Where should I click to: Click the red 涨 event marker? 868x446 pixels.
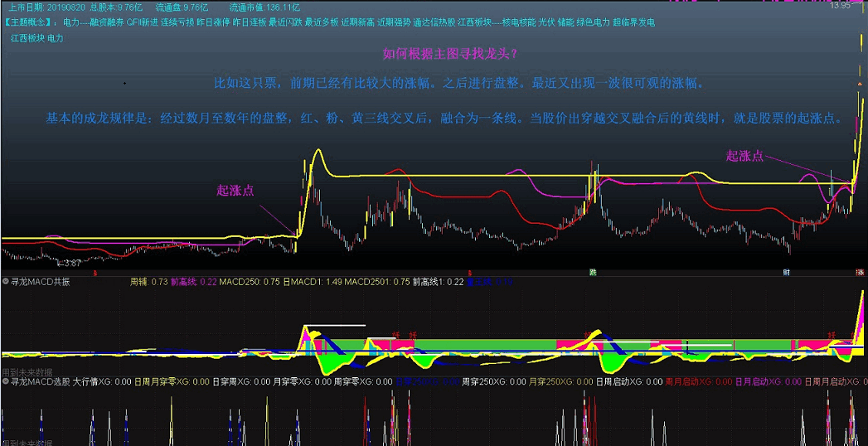(860, 273)
